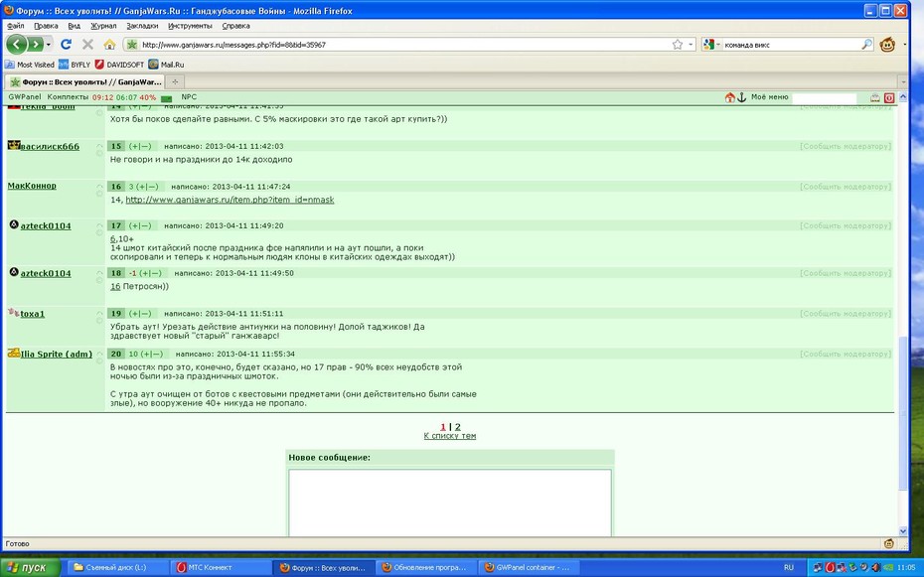924x577 pixels.
Task: Click К списку тем link
Action: pos(450,436)
